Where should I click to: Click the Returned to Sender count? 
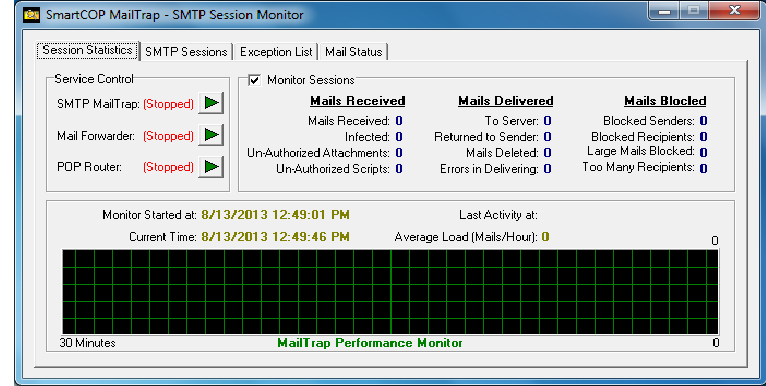coord(548,137)
